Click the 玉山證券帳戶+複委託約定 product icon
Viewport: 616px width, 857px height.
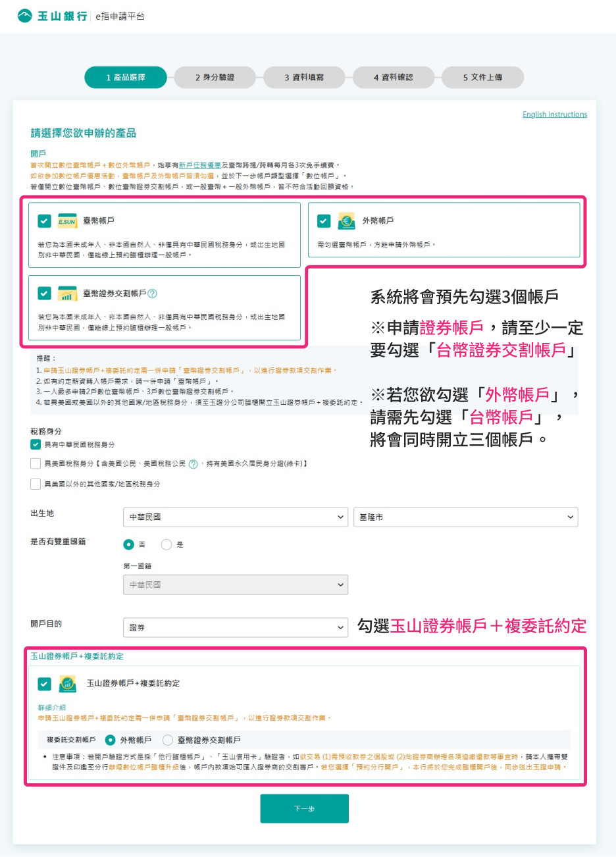coord(67,684)
